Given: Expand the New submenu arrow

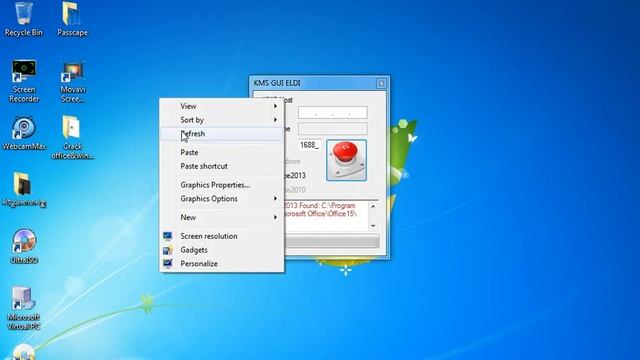Looking at the screenshot, I should (276, 218).
